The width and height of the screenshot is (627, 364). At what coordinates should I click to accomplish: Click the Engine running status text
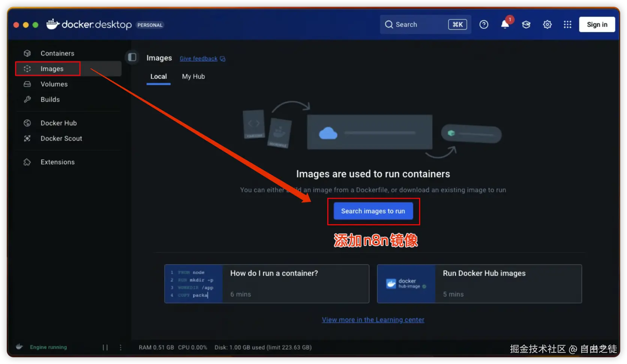(x=48, y=347)
